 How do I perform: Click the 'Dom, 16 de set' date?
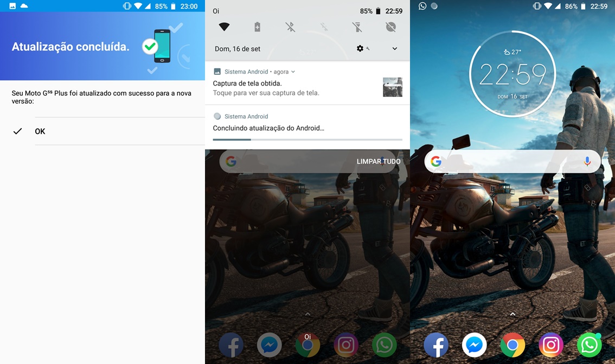click(238, 49)
